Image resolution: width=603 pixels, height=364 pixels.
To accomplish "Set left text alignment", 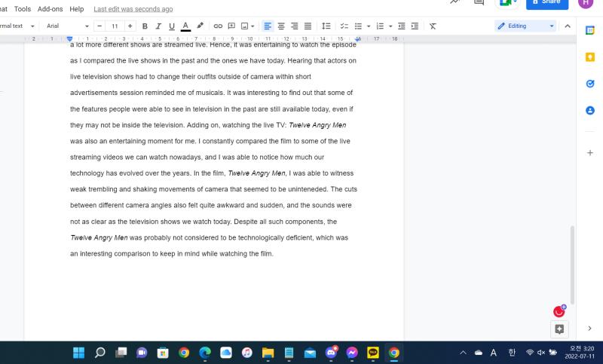I will coord(268,26).
